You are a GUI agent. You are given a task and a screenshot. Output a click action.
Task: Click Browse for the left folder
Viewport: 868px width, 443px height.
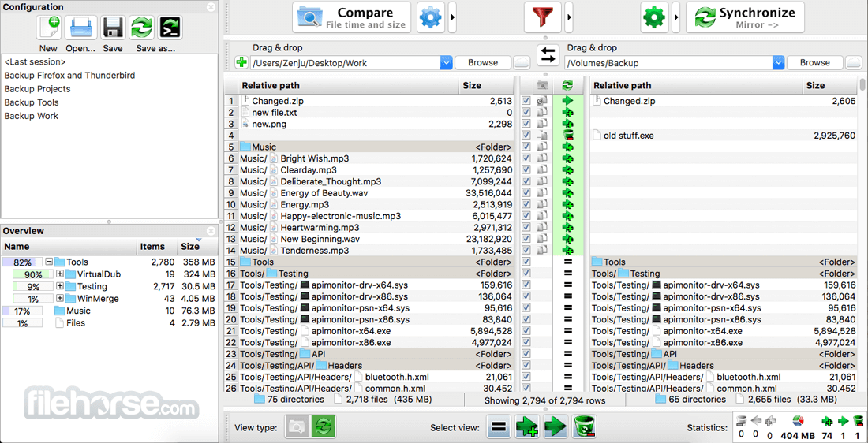483,62
